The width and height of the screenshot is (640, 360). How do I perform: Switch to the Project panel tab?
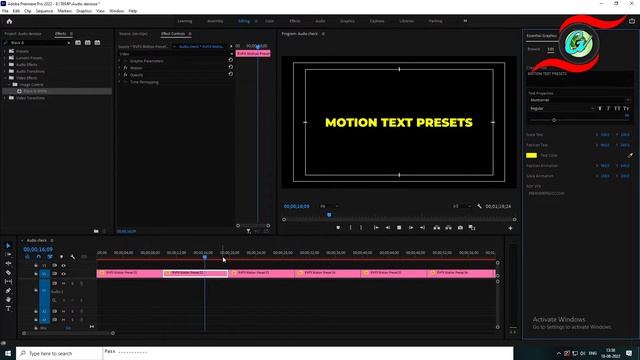23,34
